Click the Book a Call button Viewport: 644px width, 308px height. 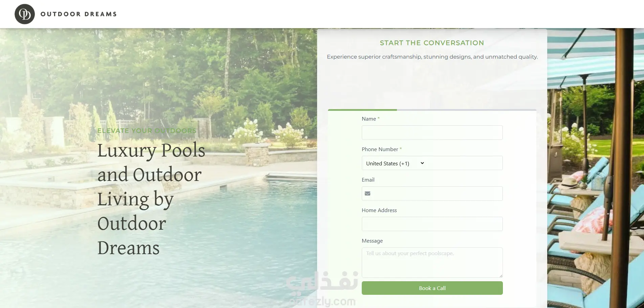tap(432, 288)
